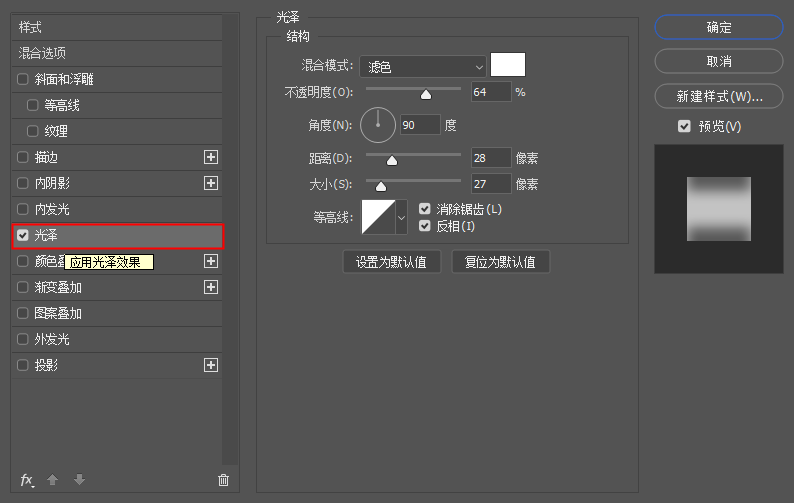The width and height of the screenshot is (794, 503).
Task: Click the distance field showing 28
Action: tap(491, 158)
